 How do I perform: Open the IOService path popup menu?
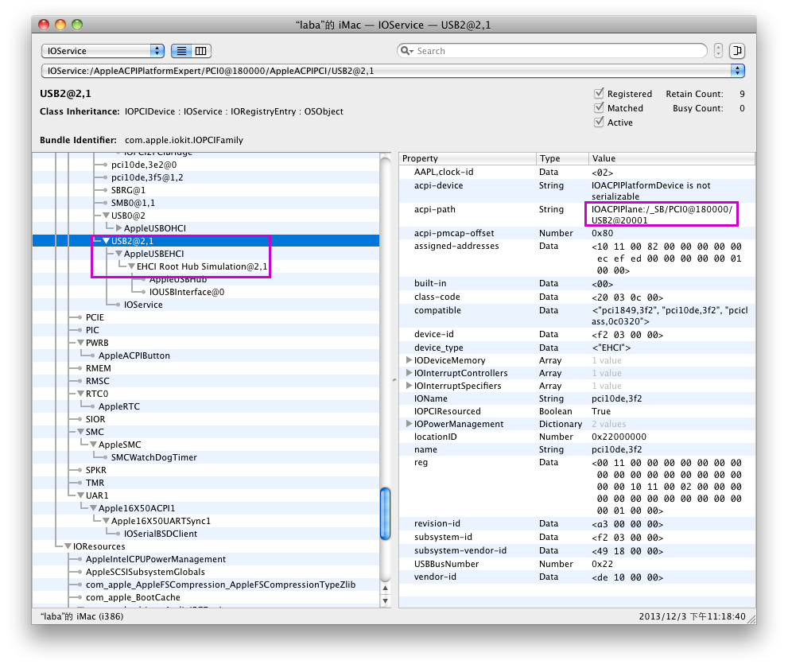[393, 71]
